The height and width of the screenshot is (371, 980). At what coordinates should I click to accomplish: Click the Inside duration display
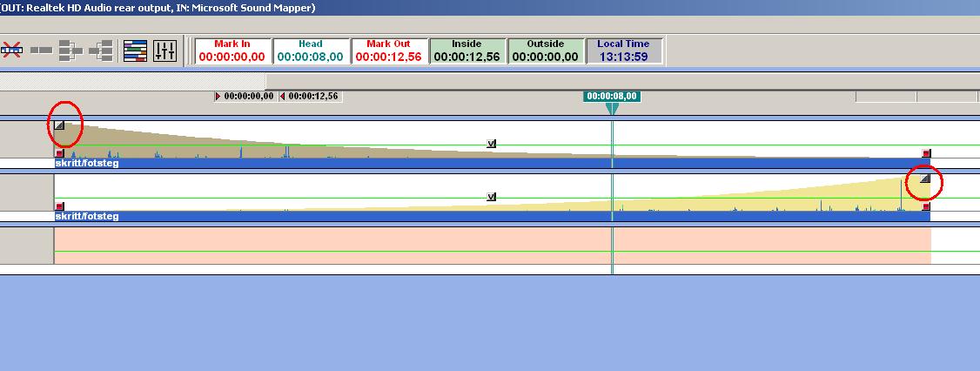(x=467, y=51)
